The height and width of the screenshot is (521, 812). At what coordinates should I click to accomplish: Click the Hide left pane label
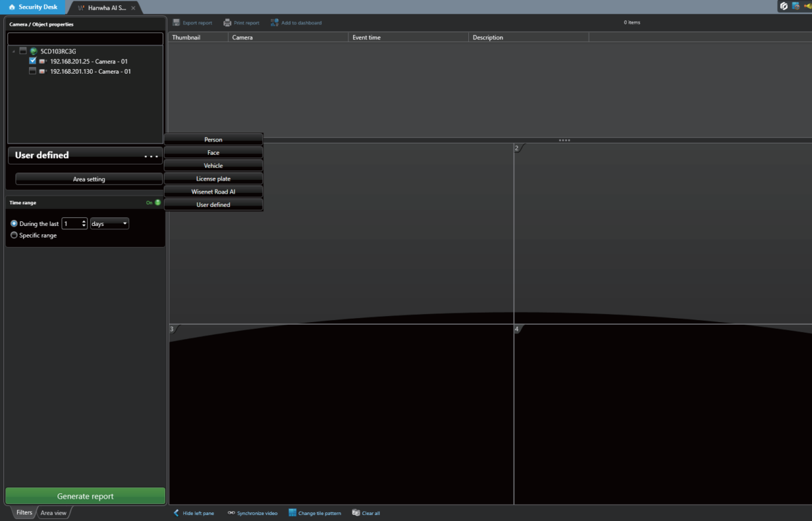(x=198, y=514)
